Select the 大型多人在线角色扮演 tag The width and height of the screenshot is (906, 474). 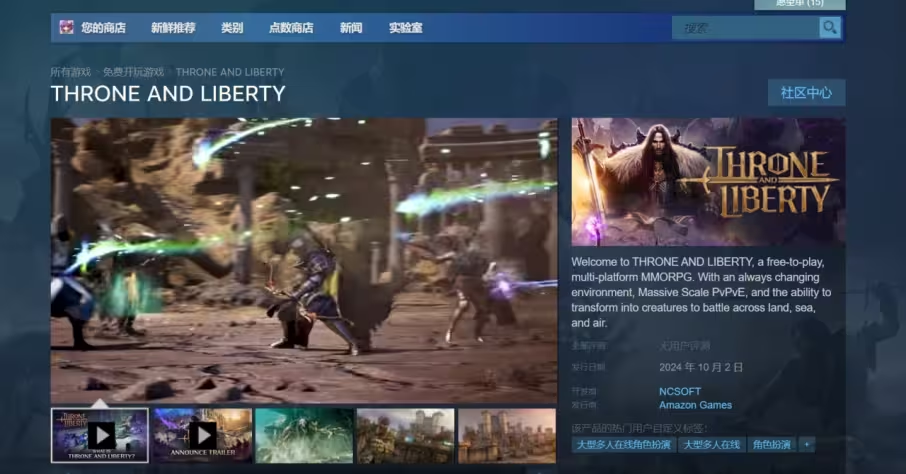(624, 444)
